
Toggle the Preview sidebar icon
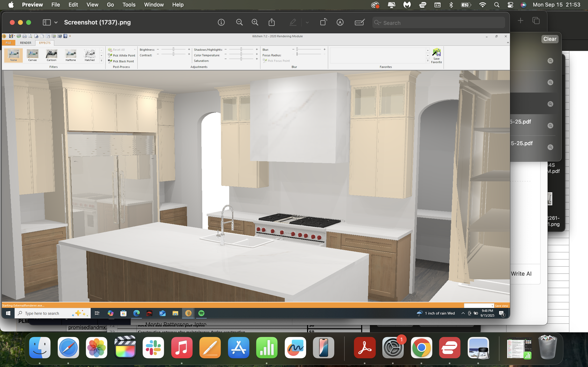(x=47, y=23)
